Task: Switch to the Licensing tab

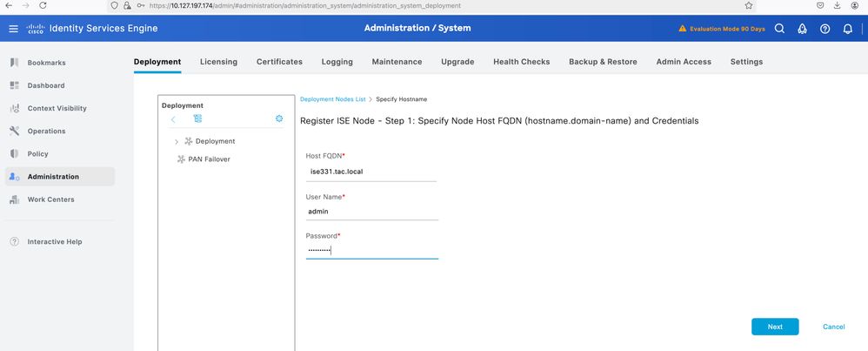Action: (218, 62)
